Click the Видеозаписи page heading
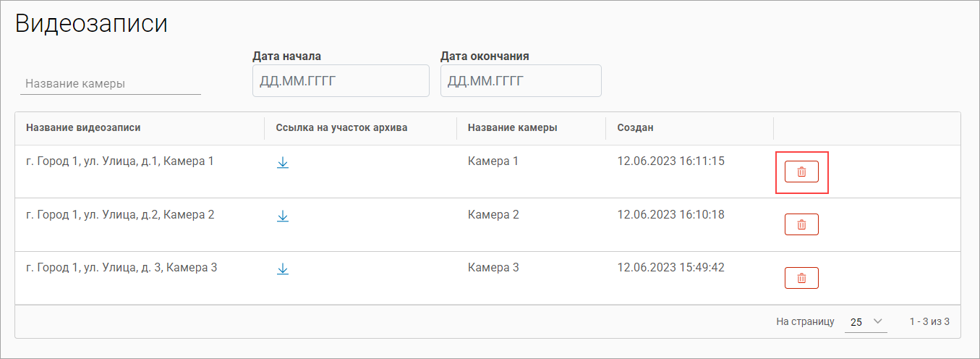The height and width of the screenshot is (359, 980). tap(91, 23)
